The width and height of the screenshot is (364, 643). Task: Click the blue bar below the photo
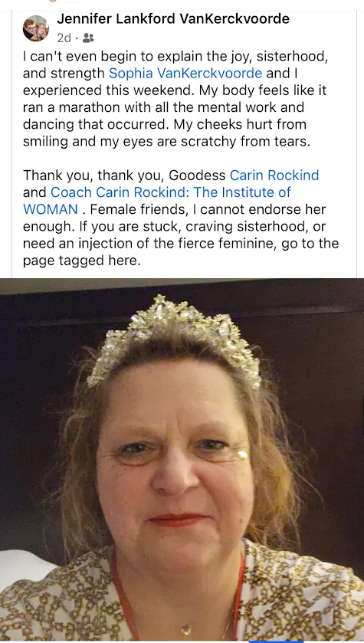pos(275,641)
